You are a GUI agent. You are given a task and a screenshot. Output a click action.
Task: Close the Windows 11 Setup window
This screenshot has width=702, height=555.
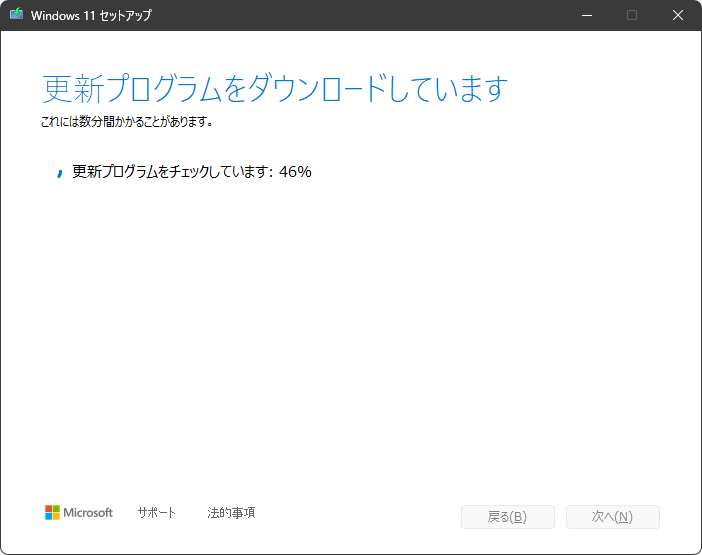[678, 15]
